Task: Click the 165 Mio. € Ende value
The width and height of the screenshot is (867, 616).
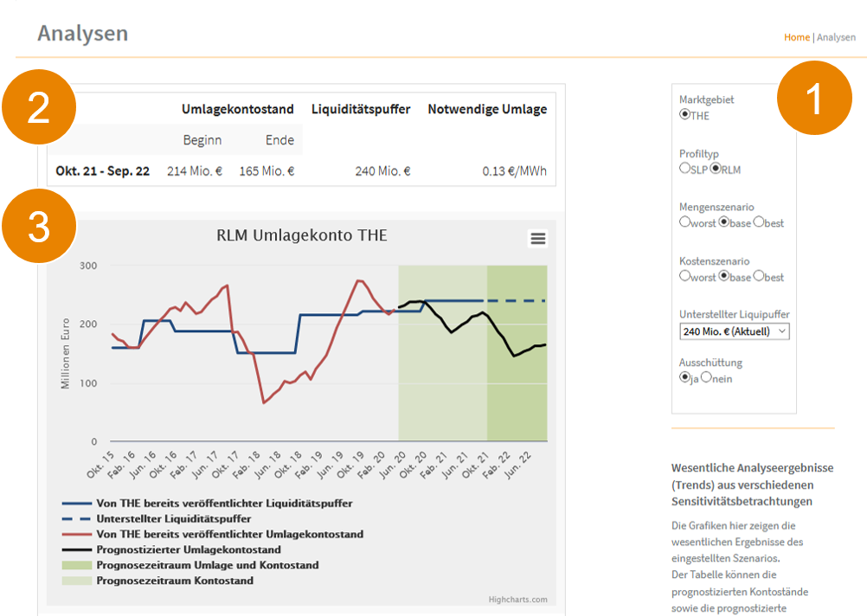Action: pos(267,170)
